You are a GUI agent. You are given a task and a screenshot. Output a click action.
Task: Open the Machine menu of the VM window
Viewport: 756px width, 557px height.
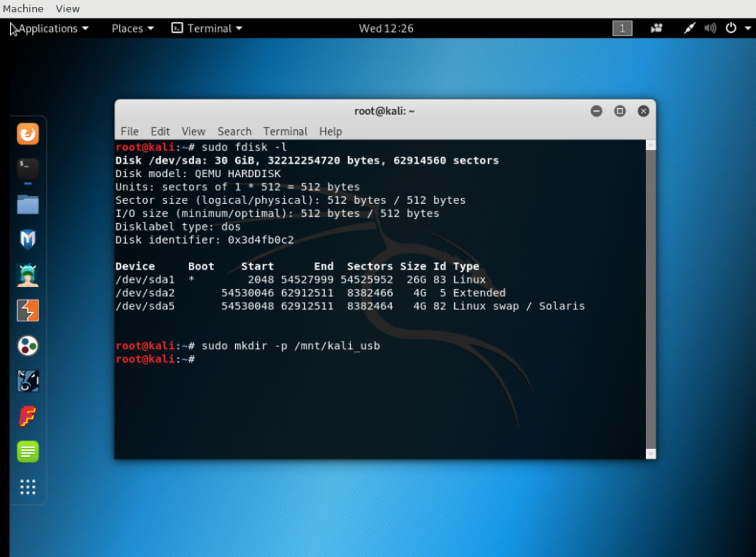pyautogui.click(x=23, y=8)
